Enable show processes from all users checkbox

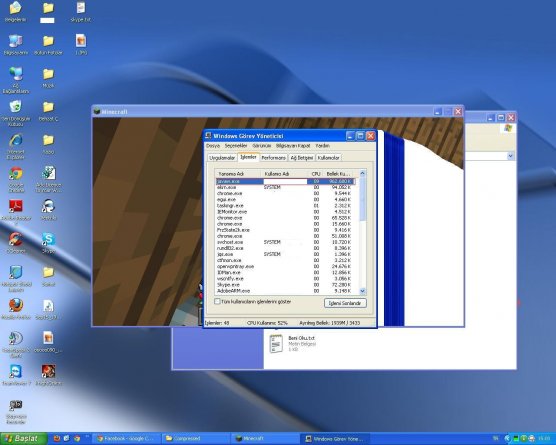tap(217, 301)
